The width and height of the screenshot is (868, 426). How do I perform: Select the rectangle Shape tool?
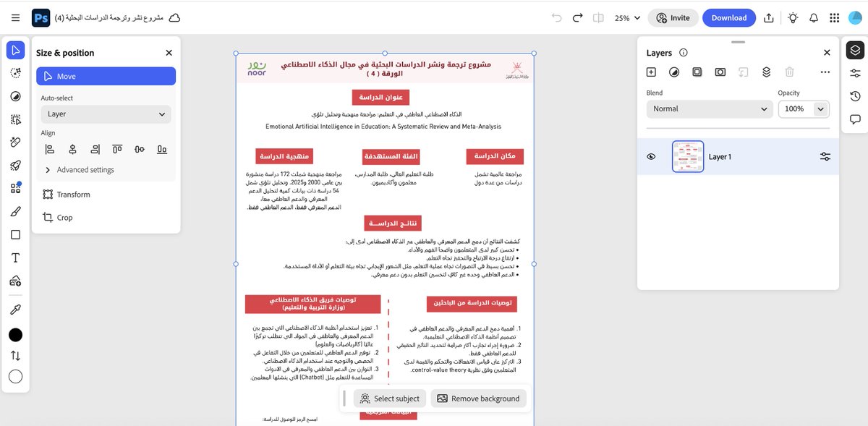tap(15, 234)
